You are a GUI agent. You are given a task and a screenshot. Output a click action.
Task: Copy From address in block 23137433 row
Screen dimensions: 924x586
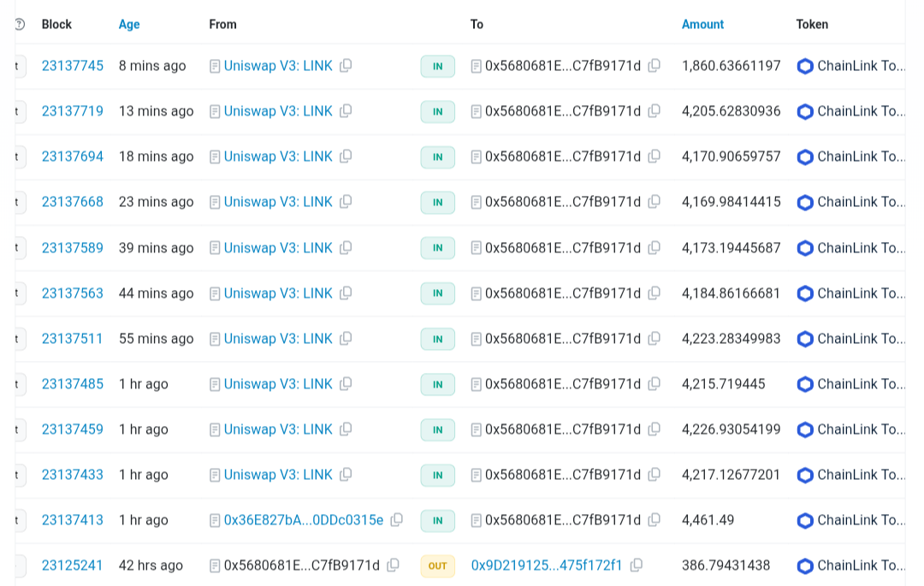point(346,475)
